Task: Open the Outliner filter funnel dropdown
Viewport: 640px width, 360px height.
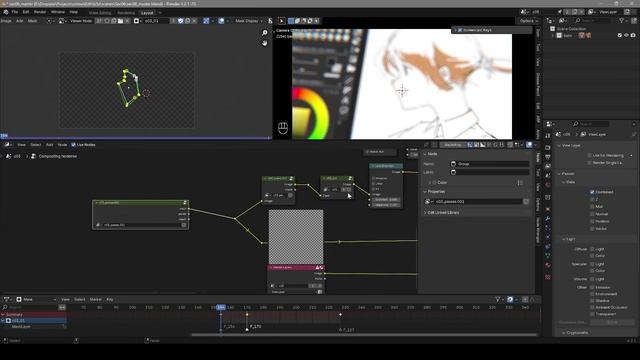Action: (623, 20)
